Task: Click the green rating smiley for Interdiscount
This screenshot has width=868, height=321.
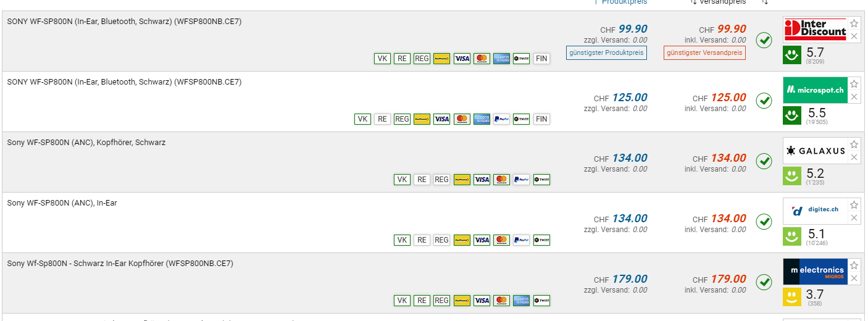Action: [791, 55]
